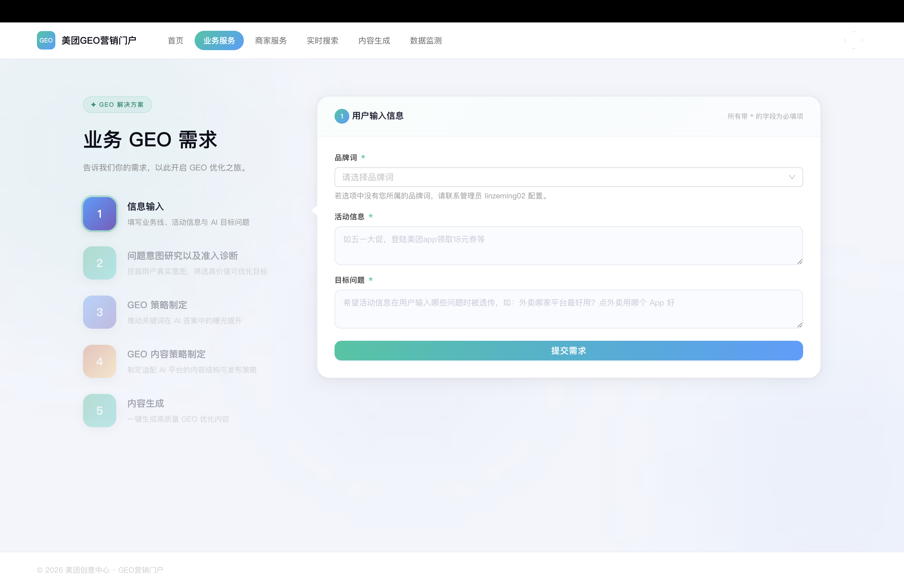Screen dimensions: 904x588
Task: Click the 活动信息 textarea resize handle
Action: (799, 262)
